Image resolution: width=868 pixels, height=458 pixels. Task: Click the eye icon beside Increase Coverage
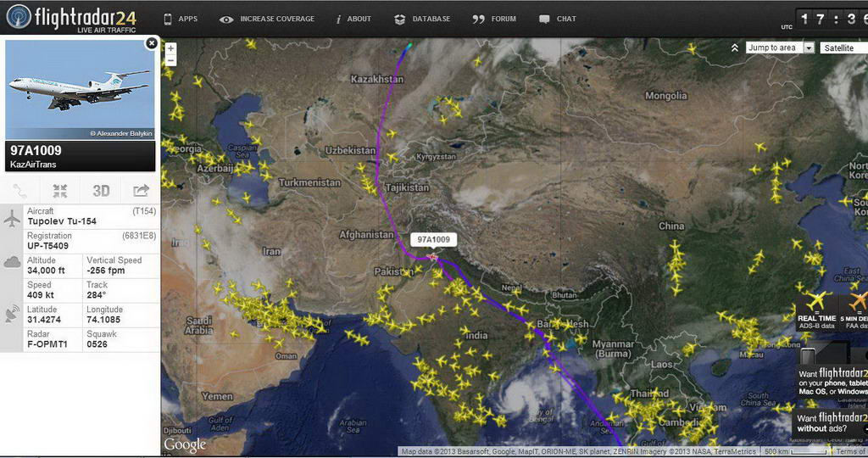225,20
